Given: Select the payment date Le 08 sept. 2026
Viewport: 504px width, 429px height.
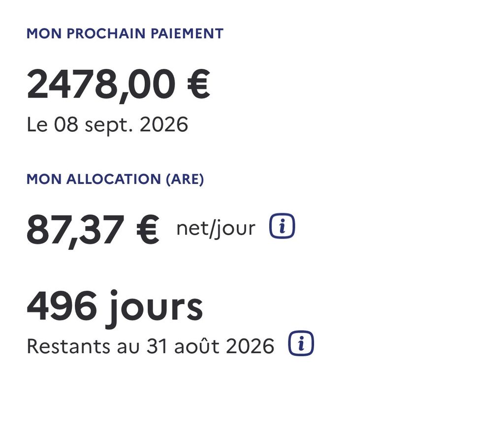Looking at the screenshot, I should [107, 125].
